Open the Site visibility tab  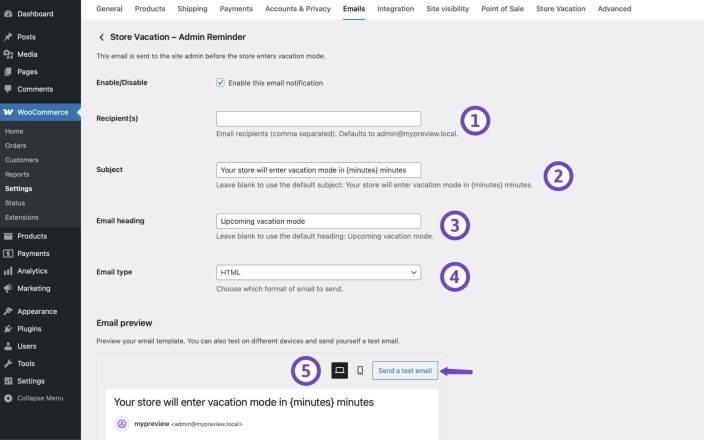[448, 9]
